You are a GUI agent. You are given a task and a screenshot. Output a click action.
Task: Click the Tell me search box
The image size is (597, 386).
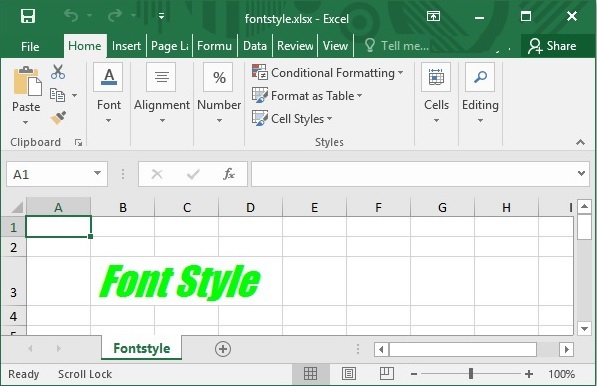397,46
